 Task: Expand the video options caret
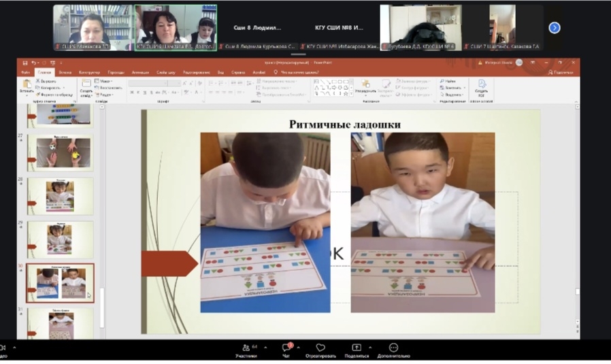click(x=14, y=348)
